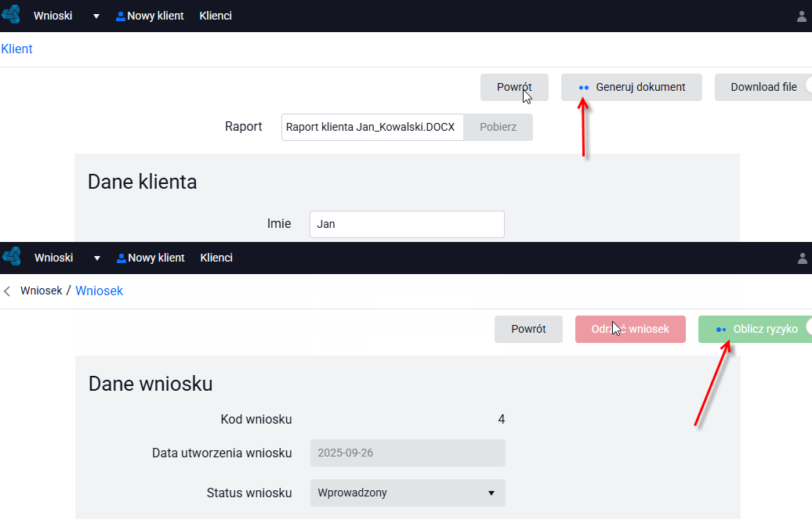Click the Powrót button on the Klient page

coord(514,88)
